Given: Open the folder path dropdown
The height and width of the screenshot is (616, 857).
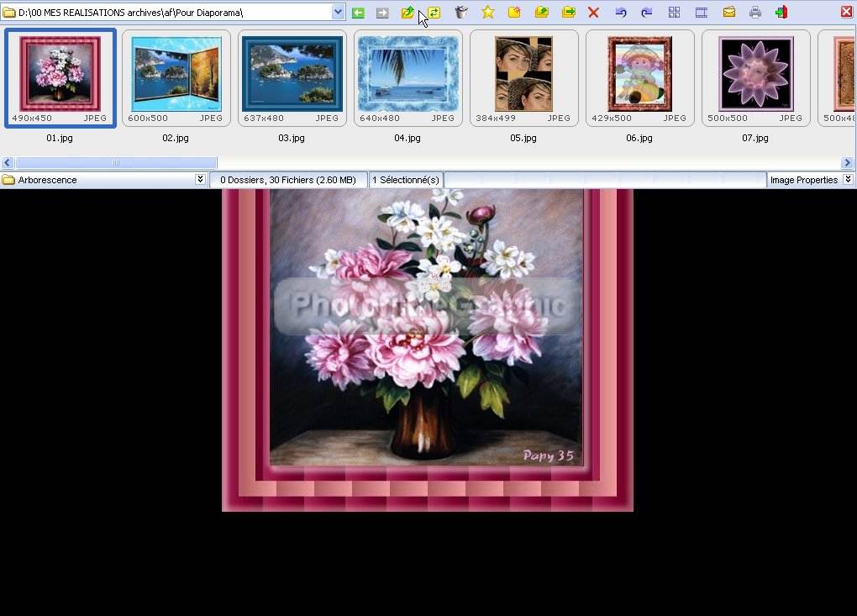Looking at the screenshot, I should coord(338,13).
